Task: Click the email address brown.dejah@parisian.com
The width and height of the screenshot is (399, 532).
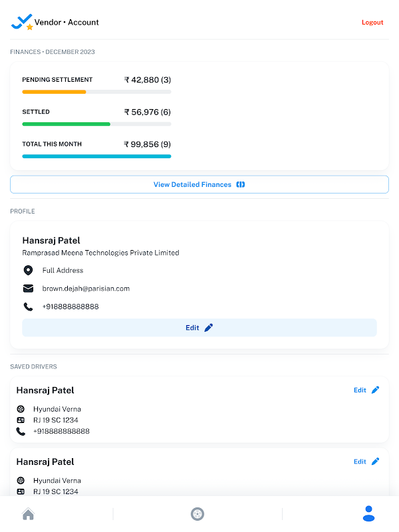Action: click(86, 289)
